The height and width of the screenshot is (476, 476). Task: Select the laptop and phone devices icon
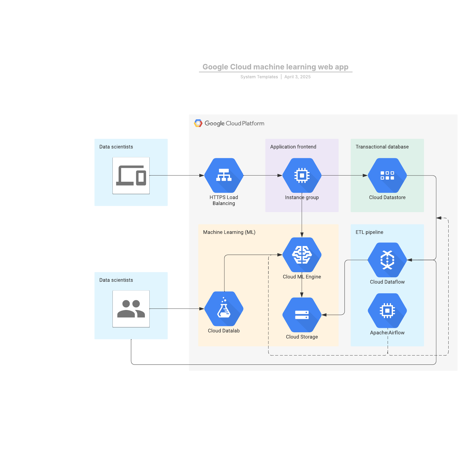point(131,176)
